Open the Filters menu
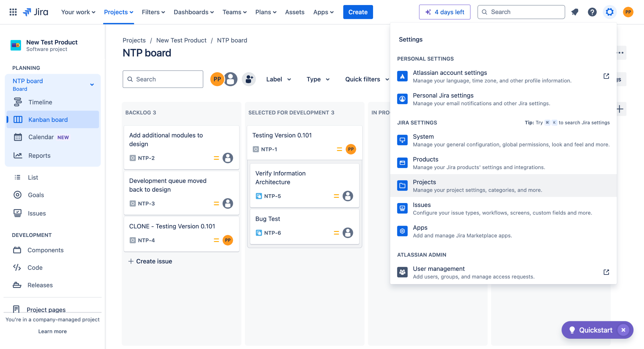 (153, 12)
